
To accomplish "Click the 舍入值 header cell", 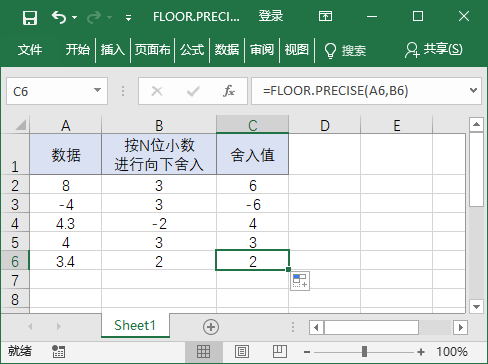I will pos(253,154).
